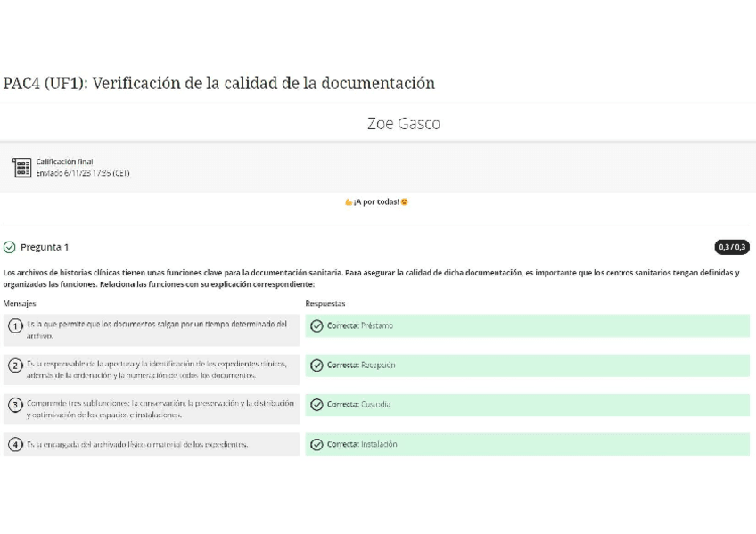Click the Enviado 6/11/23 submission date
The width and height of the screenshot is (756, 534).
click(82, 173)
